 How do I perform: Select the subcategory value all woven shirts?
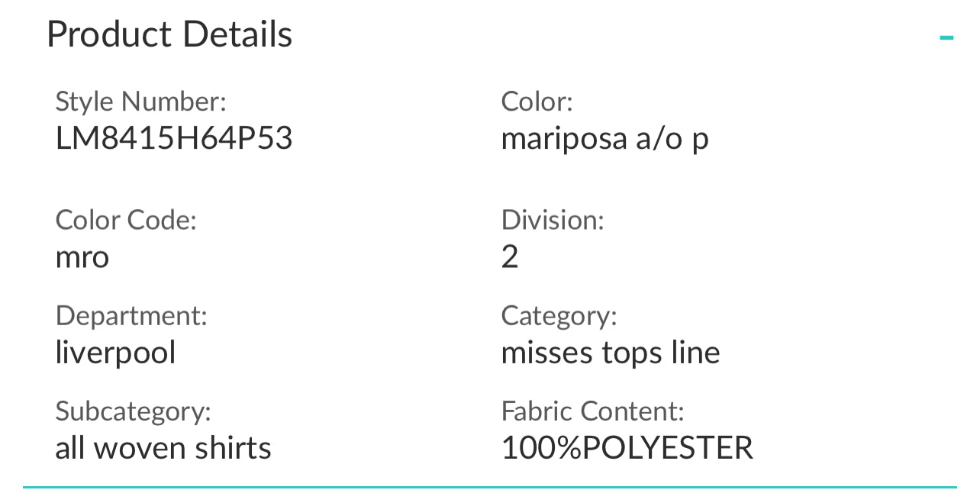[x=163, y=448]
